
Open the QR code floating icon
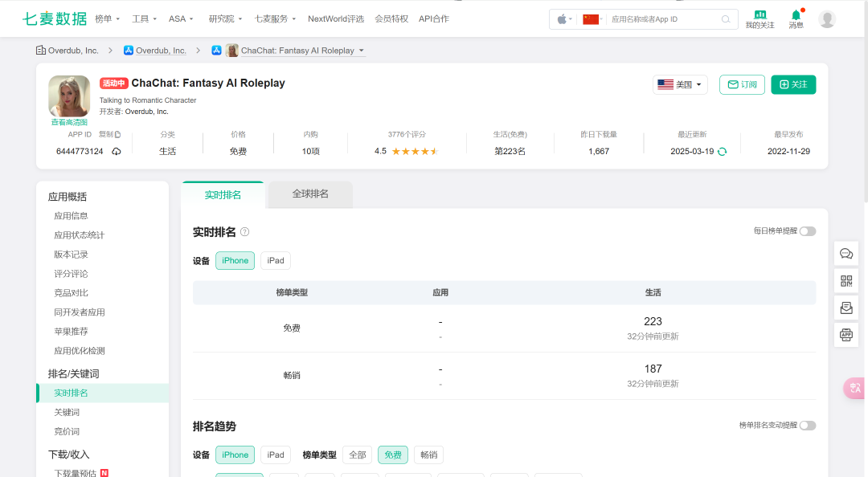click(x=846, y=281)
